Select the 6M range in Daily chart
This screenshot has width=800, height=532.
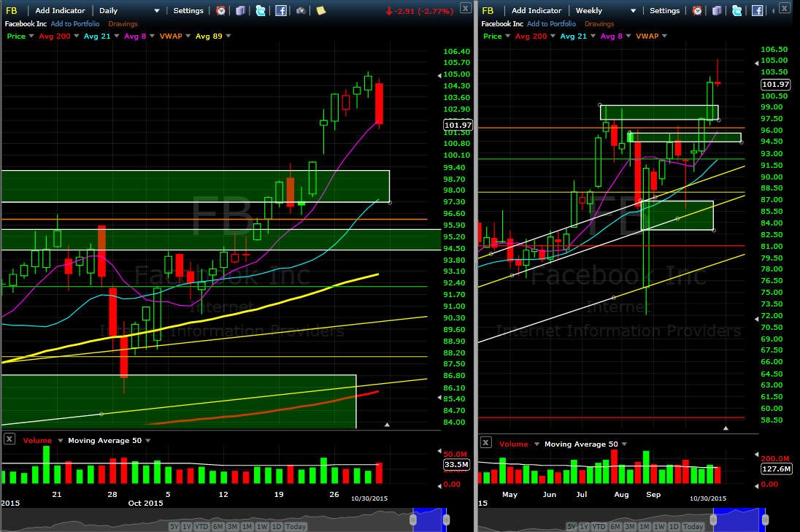218,526
